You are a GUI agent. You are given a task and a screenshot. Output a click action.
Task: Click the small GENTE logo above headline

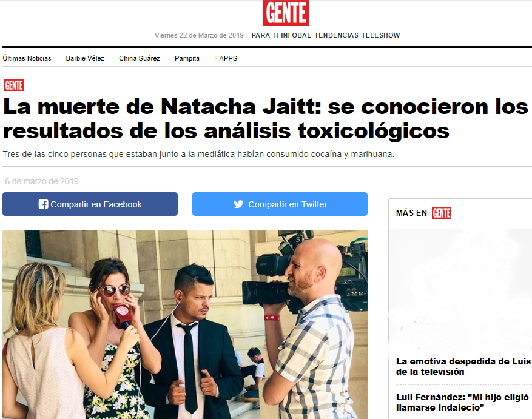tap(14, 85)
